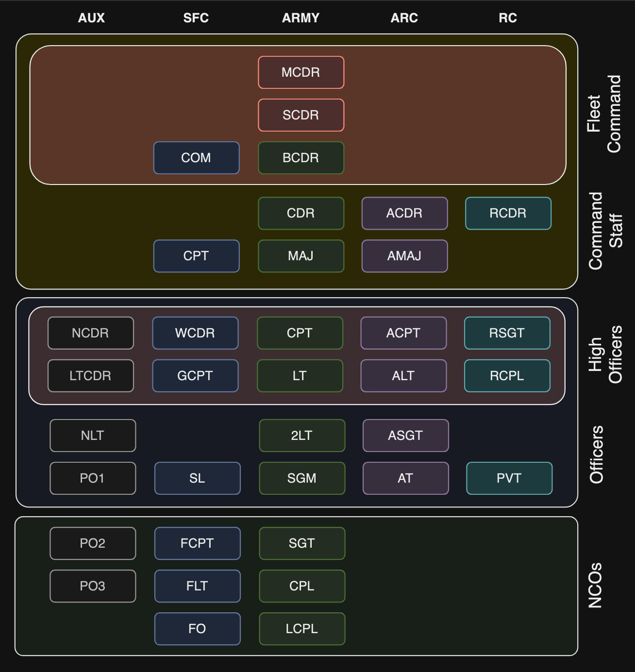Select the RCDR badge in the RC column

pos(508,213)
